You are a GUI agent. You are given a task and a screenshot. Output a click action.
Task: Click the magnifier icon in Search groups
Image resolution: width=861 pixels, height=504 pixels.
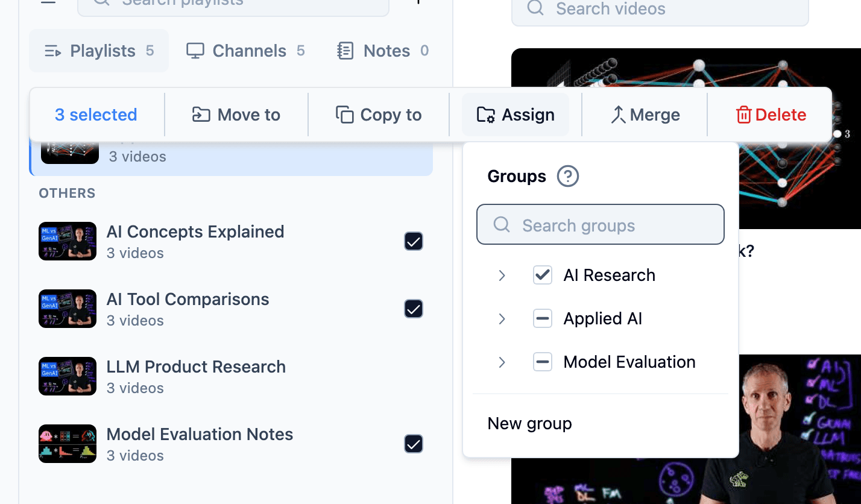[502, 225]
